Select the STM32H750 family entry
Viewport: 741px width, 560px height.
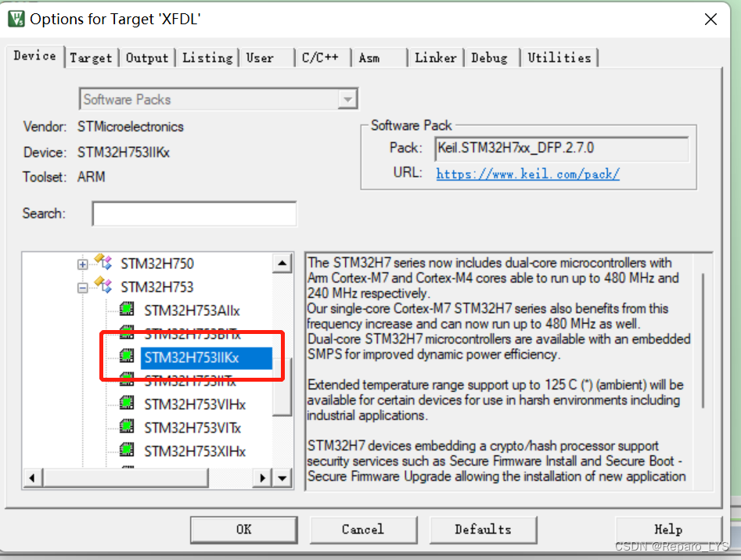pyautogui.click(x=157, y=264)
